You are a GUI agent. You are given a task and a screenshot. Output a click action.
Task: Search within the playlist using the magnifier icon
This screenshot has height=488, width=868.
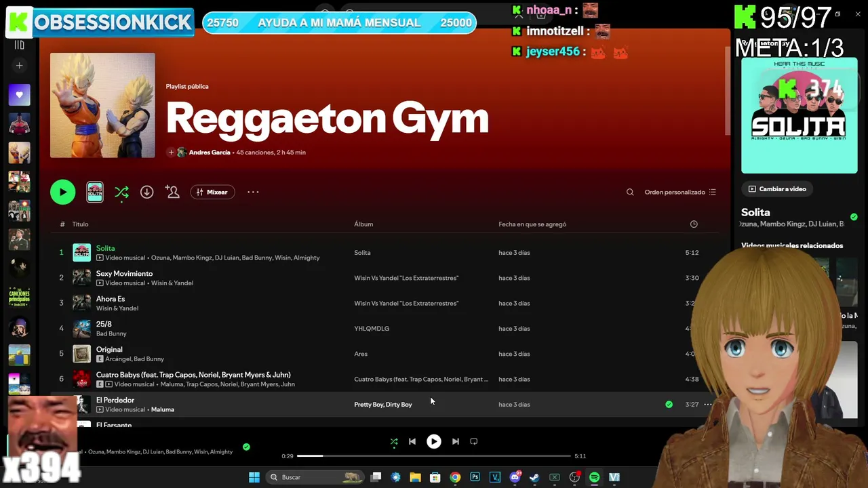pyautogui.click(x=630, y=192)
